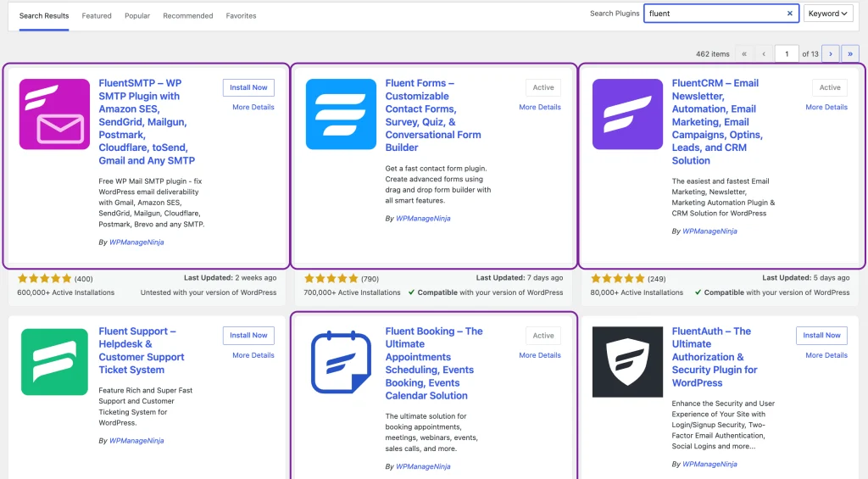
Task: Click the Fluent Forms five-star rating
Action: (331, 278)
